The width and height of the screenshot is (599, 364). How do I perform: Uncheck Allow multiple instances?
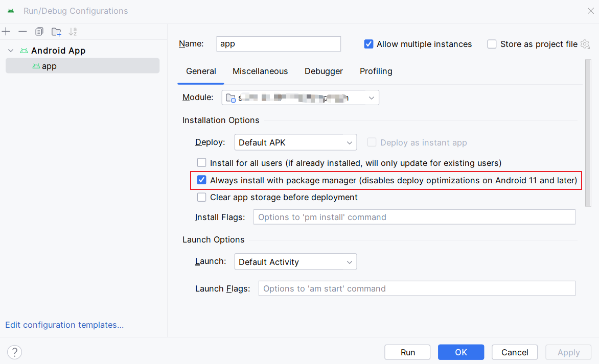click(x=368, y=44)
